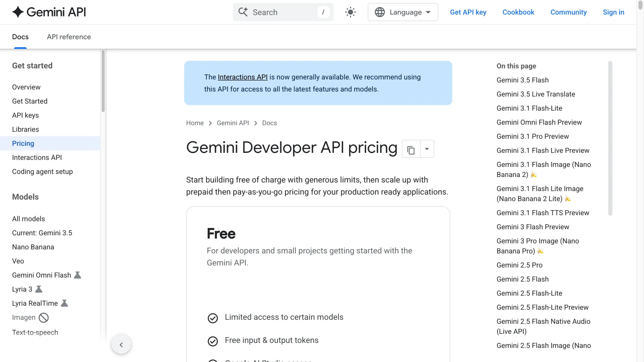Image resolution: width=644 pixels, height=362 pixels.
Task: Jump to Gemini 2.5 Flash section
Action: (x=523, y=279)
